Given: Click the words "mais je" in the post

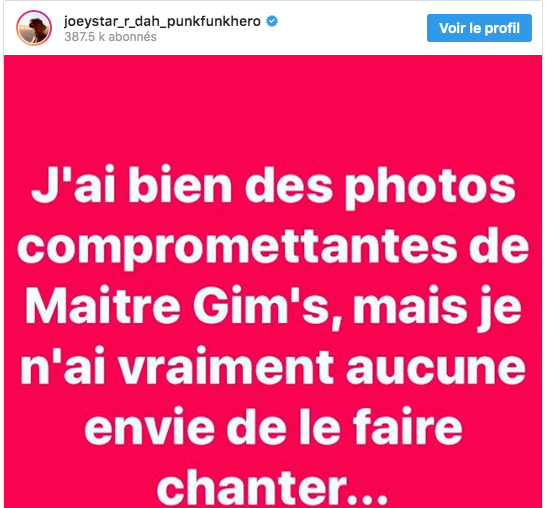Looking at the screenshot, I should pos(437,308).
